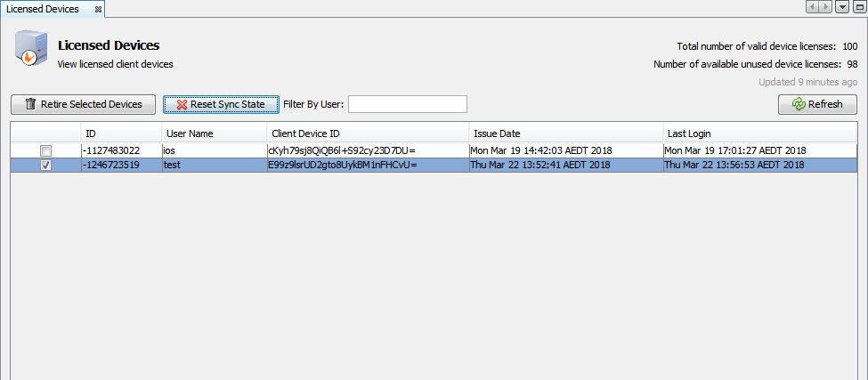Viewport: 868px width, 380px height.
Task: Click the Reset Sync State button
Action: tap(221, 104)
